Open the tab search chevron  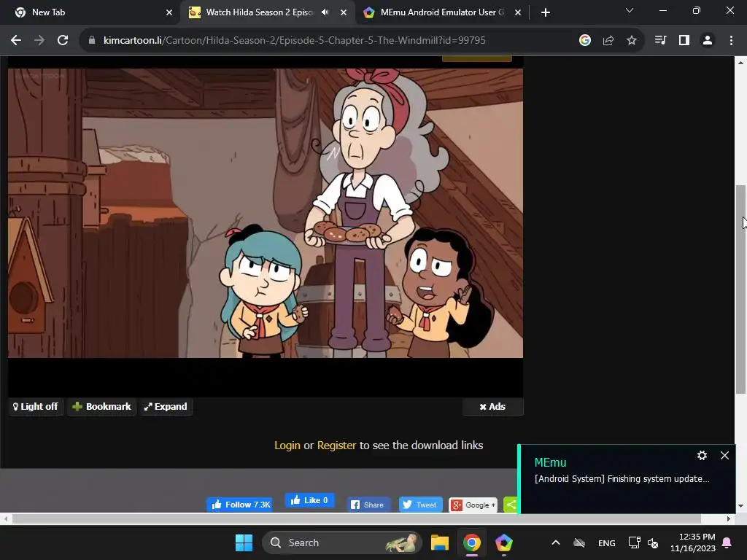pos(630,10)
